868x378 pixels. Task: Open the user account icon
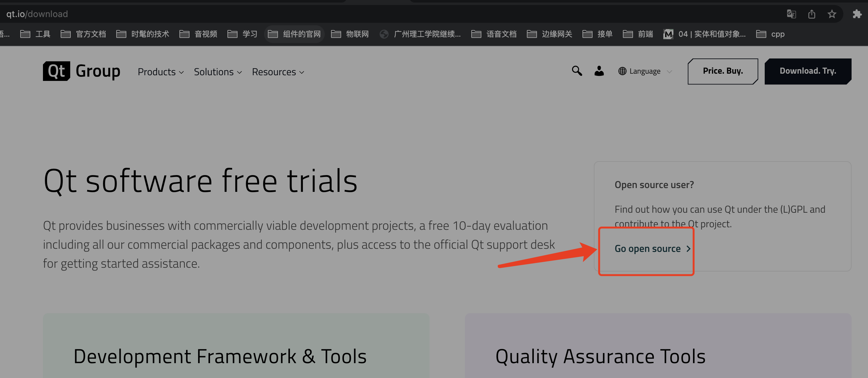(599, 71)
